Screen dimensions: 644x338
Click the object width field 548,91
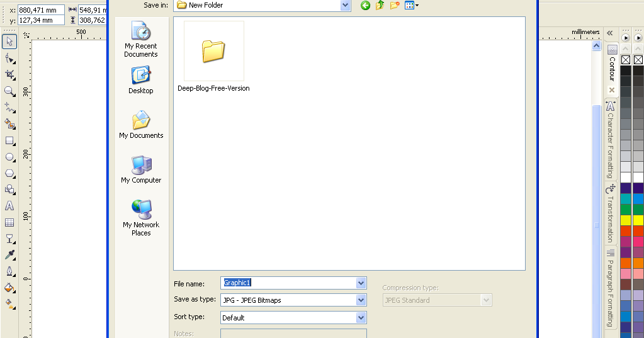93,10
